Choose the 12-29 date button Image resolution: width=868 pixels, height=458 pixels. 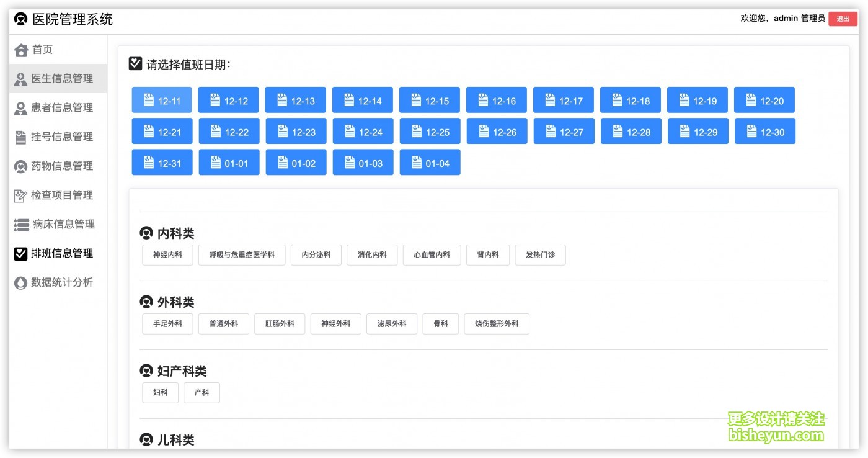[x=697, y=131]
